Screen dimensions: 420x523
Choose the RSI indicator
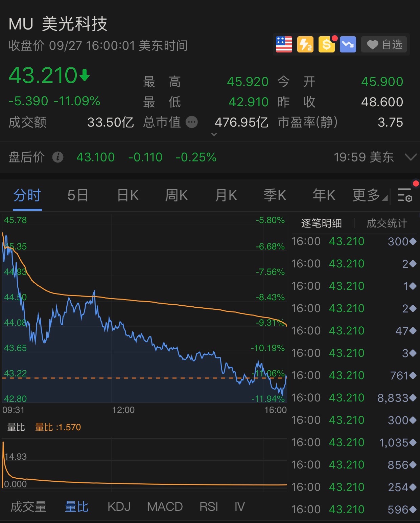coord(209,507)
